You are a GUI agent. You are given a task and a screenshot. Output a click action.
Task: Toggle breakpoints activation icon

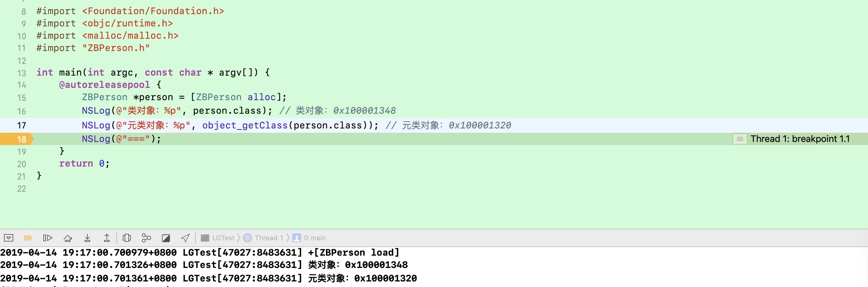pos(28,238)
